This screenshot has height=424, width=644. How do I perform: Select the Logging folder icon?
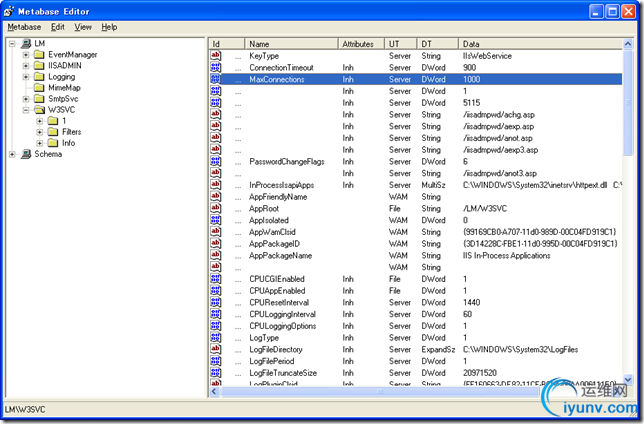coord(39,77)
